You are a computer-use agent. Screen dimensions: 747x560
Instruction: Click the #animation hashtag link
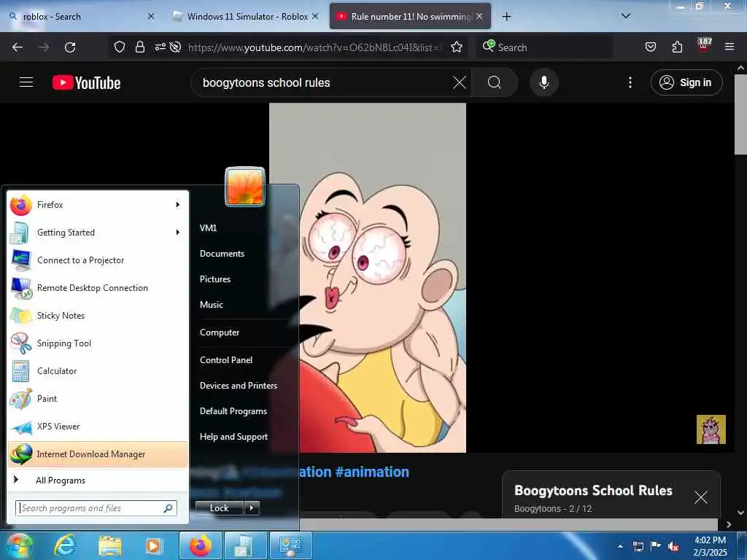(x=372, y=472)
